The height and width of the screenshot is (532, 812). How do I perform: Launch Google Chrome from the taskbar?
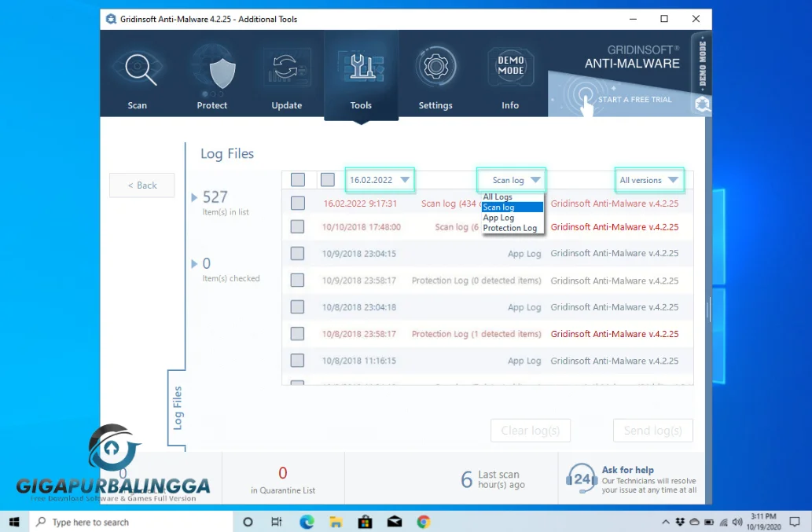tap(424, 522)
